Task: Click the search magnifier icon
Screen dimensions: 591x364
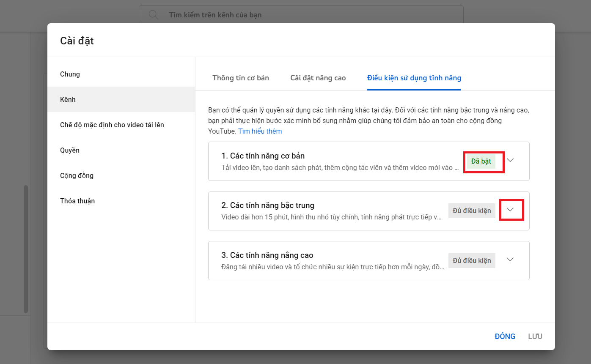Action: click(x=154, y=15)
